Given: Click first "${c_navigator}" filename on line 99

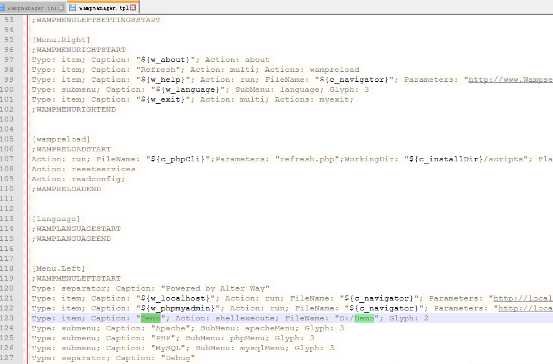Looking at the screenshot, I should [354, 79].
